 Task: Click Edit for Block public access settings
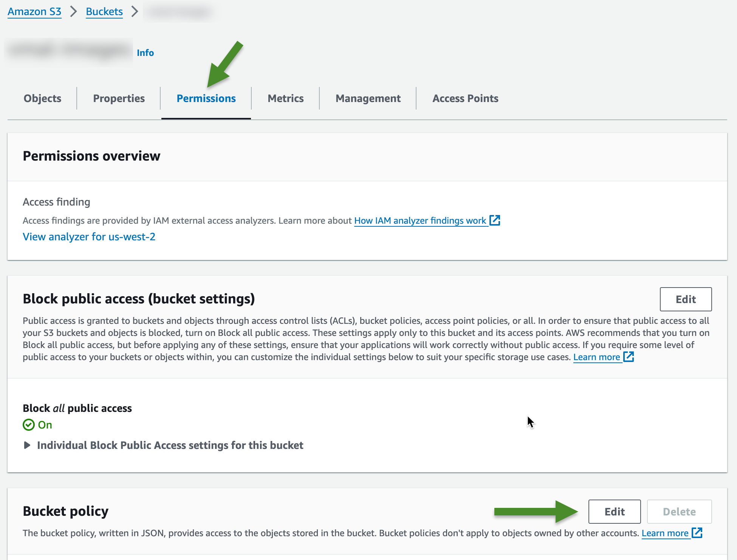point(686,299)
